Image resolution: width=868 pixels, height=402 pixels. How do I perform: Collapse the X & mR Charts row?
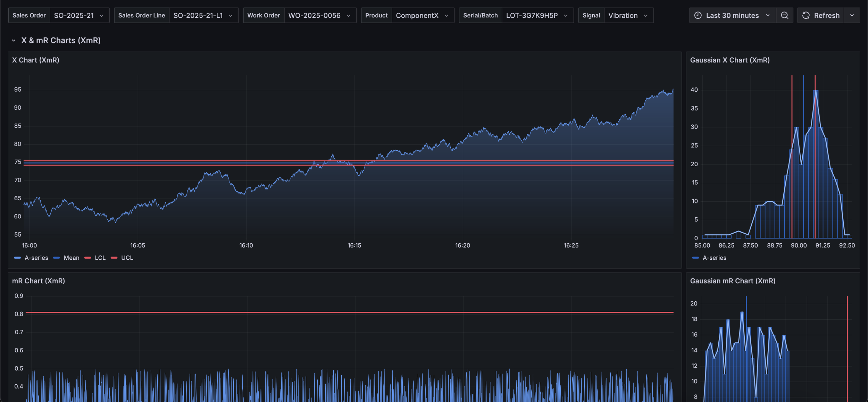[x=14, y=40]
